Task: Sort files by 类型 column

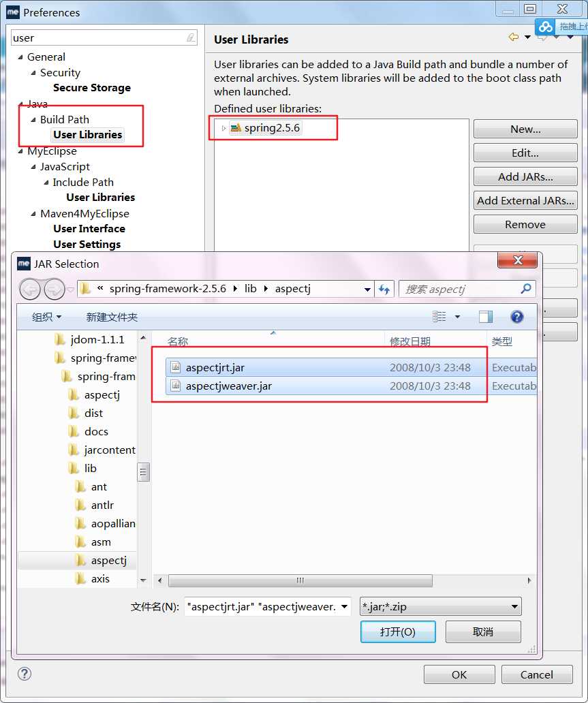Action: 502,342
